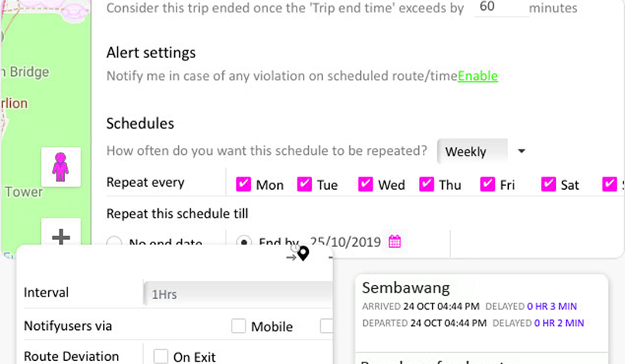Select the End by radio option

pyautogui.click(x=245, y=242)
